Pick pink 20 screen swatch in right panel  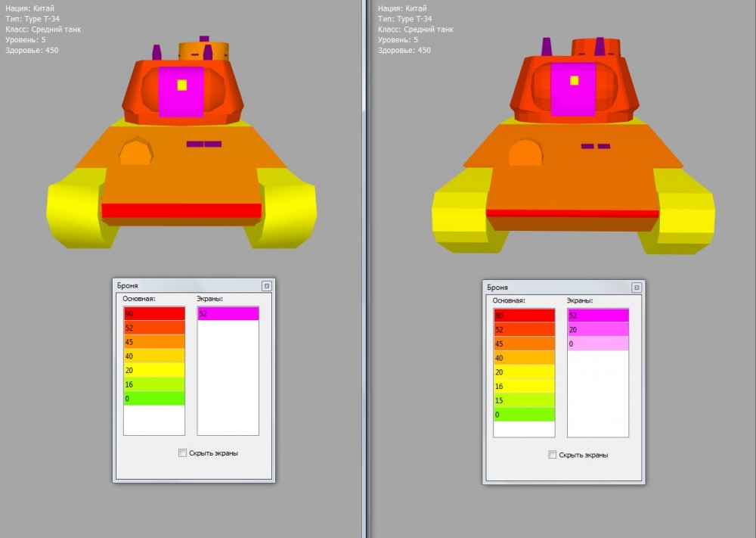(x=598, y=329)
